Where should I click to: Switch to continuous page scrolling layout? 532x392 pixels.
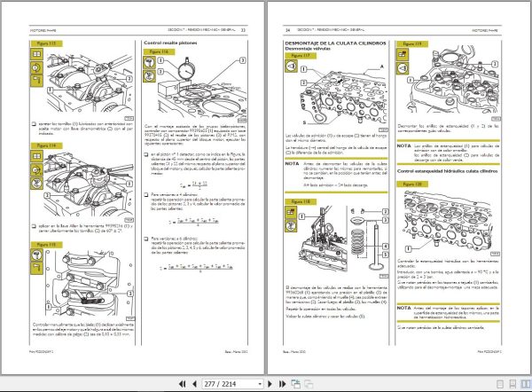click(x=512, y=384)
